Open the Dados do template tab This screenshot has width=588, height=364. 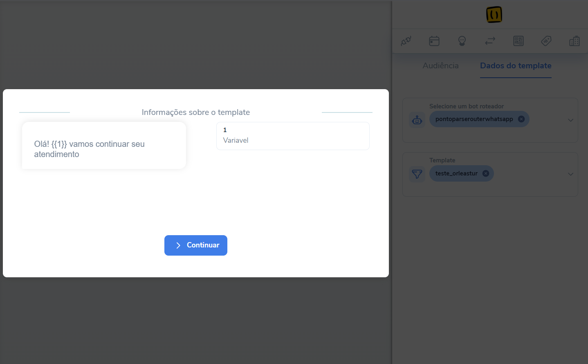click(516, 65)
